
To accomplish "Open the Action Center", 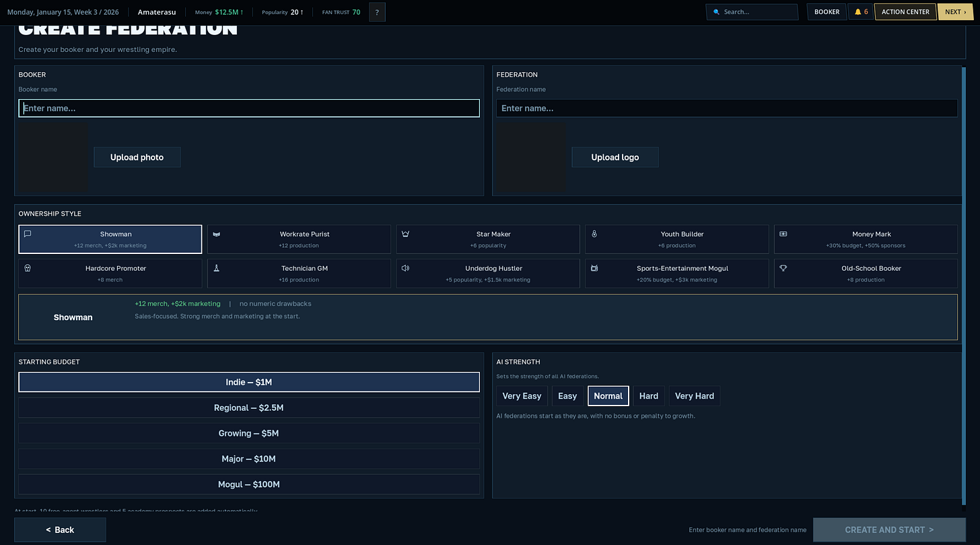I will (x=905, y=12).
